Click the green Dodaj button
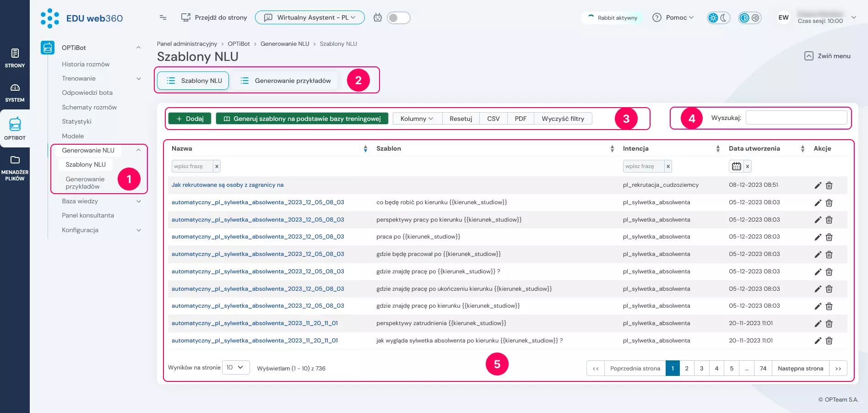Image resolution: width=868 pixels, height=413 pixels. [x=190, y=119]
